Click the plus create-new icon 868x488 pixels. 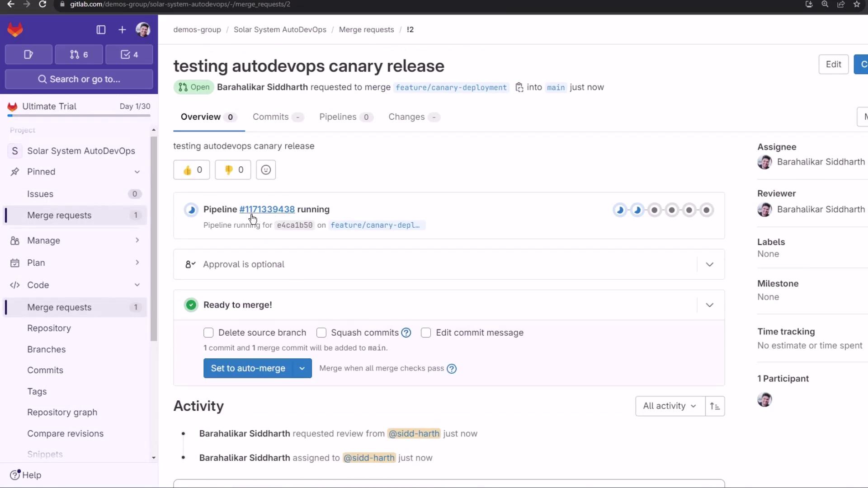122,30
